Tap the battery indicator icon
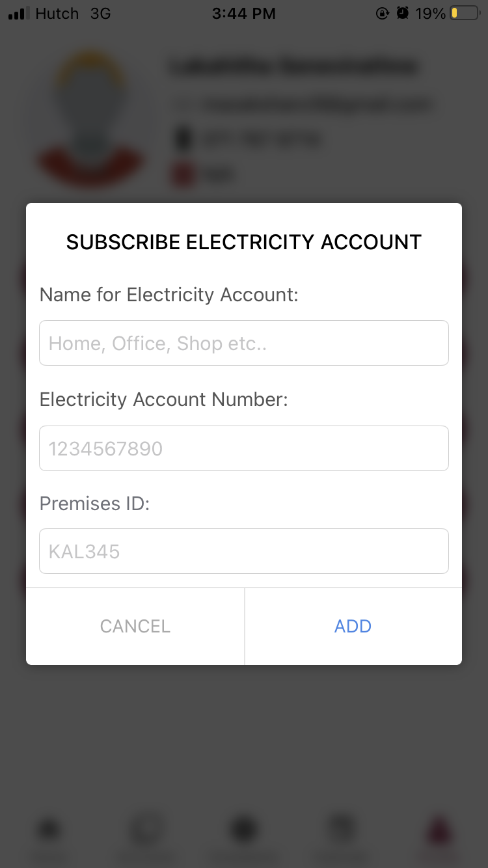The width and height of the screenshot is (488, 868). tap(465, 13)
